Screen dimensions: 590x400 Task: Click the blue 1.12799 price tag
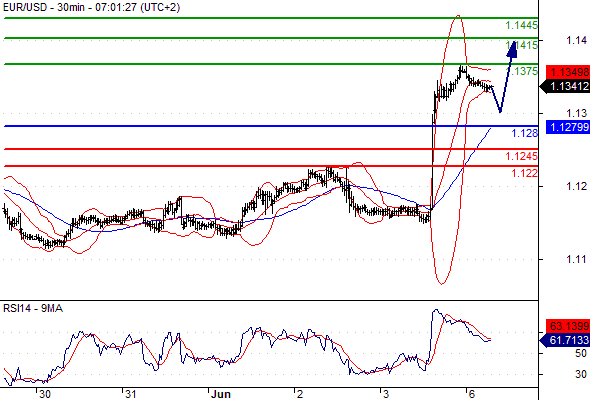568,127
